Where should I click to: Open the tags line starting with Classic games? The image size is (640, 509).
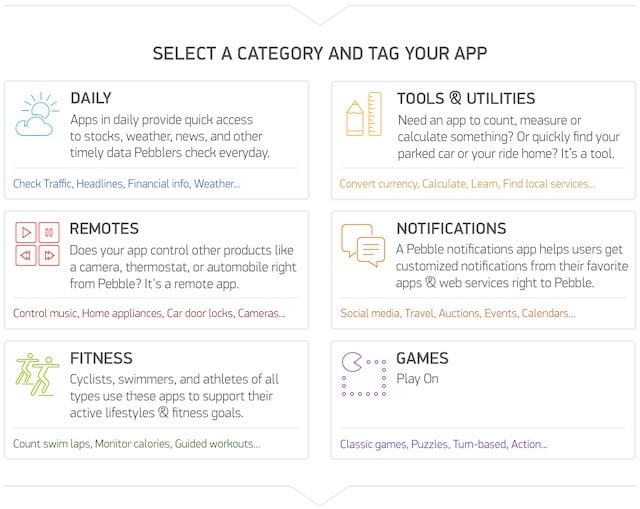(x=443, y=443)
